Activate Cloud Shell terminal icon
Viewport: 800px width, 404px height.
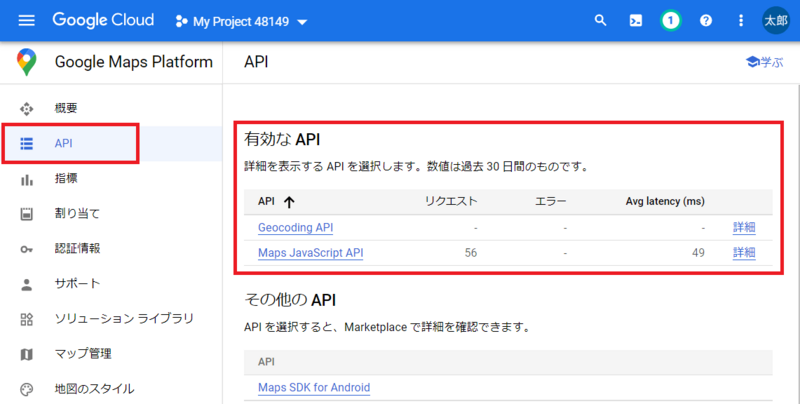click(x=635, y=20)
